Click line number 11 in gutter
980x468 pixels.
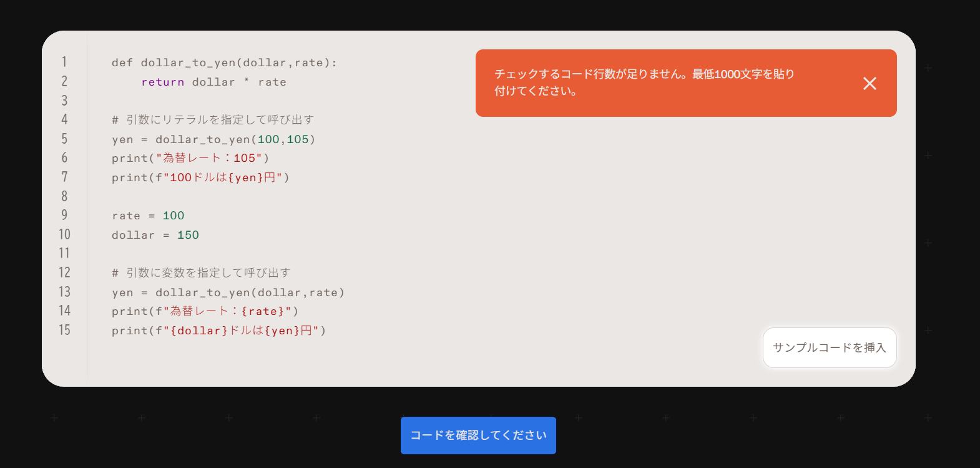[x=64, y=253]
